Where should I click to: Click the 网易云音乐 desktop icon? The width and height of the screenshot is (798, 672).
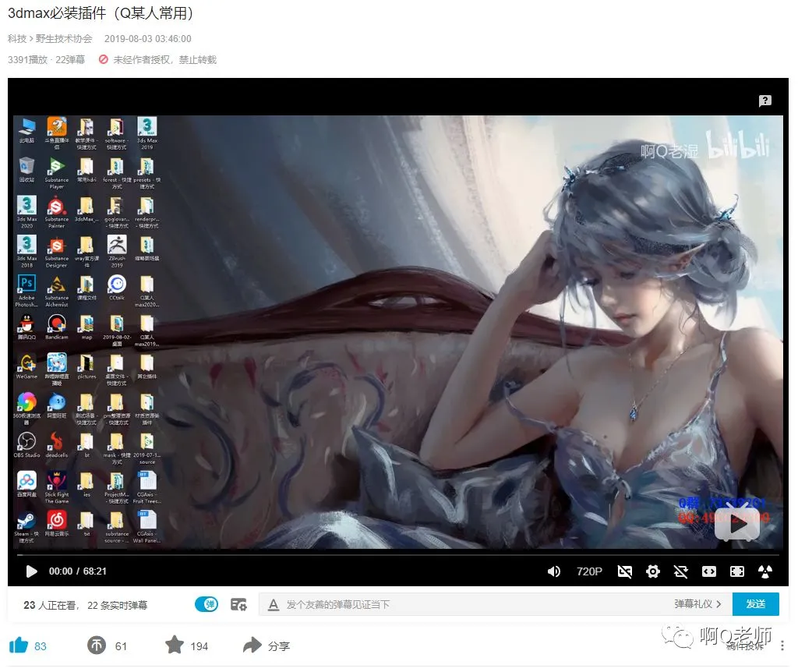point(56,523)
